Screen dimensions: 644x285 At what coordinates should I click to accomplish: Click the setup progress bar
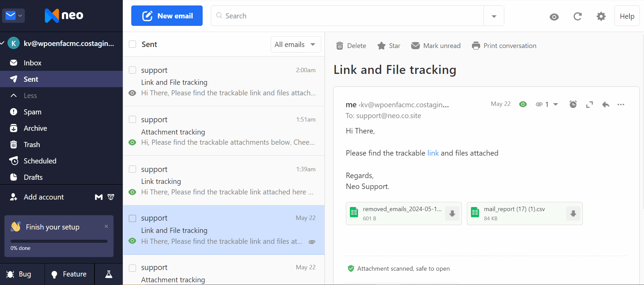59,241
